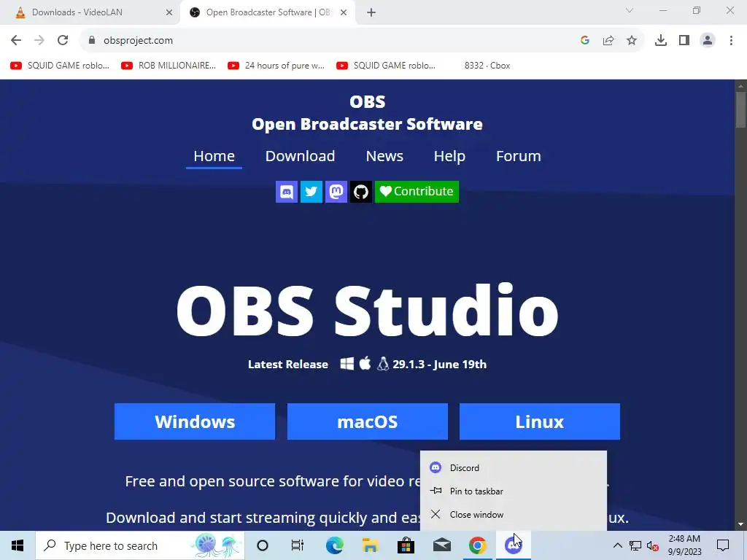Download OBS Studio for macOS

(x=368, y=421)
